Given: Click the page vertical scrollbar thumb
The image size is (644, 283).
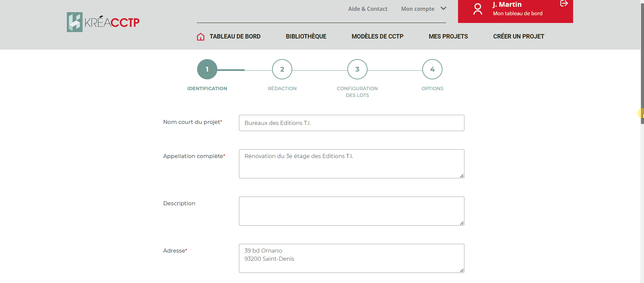Looking at the screenshot, I should tap(642, 64).
